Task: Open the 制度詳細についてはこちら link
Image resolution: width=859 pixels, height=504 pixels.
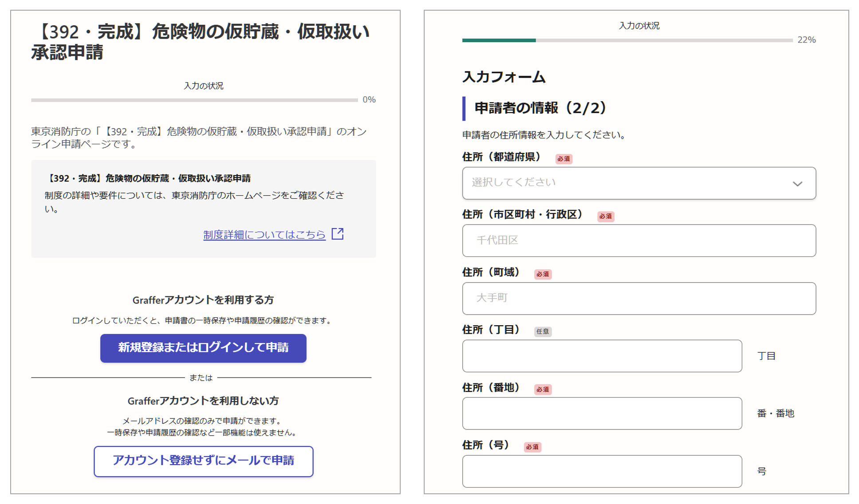Action: click(264, 235)
